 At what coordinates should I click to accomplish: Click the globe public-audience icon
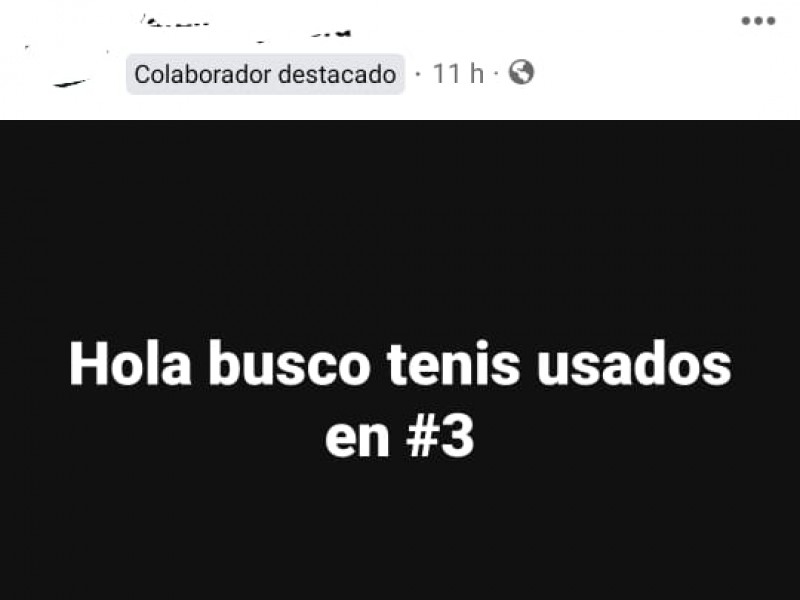pos(521,72)
